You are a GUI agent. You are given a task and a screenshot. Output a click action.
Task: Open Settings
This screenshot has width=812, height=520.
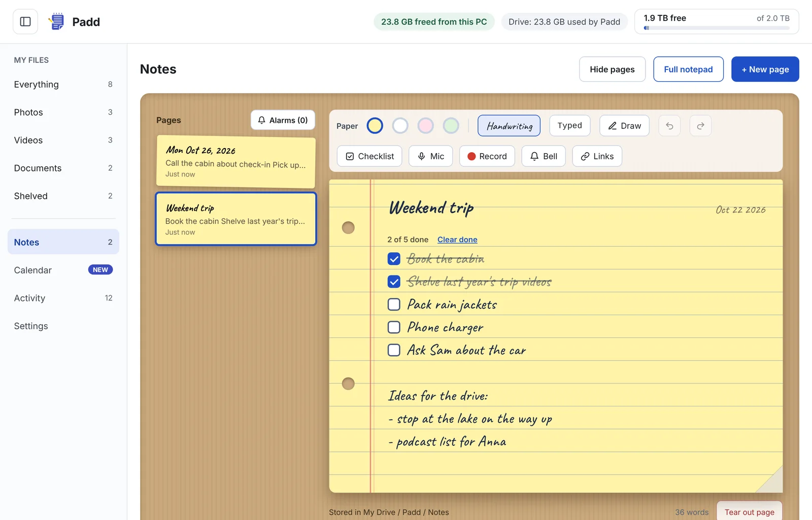click(63, 326)
